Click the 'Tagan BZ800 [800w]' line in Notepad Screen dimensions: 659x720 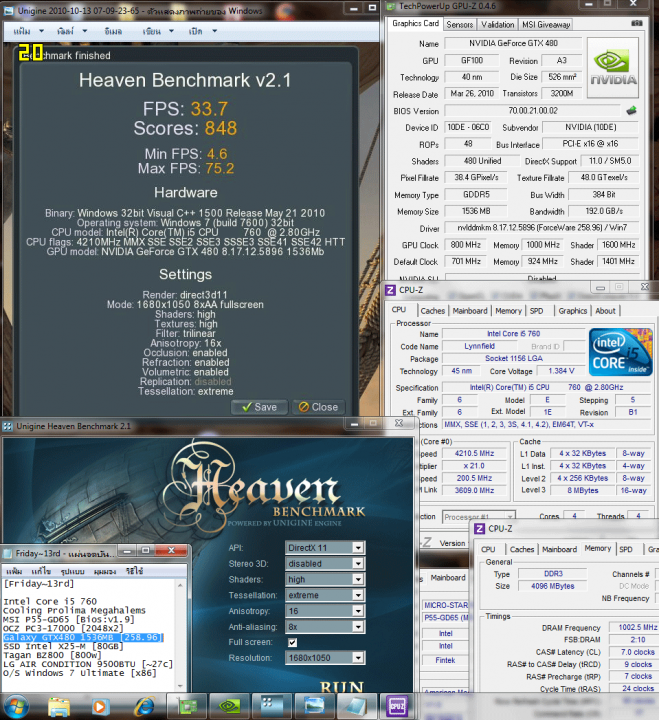[52, 655]
